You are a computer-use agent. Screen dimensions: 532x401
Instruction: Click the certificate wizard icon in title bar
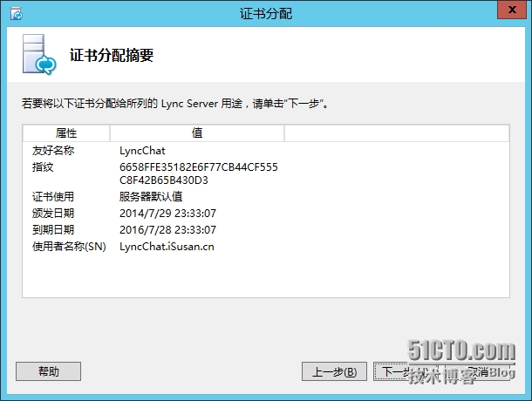coord(16,14)
